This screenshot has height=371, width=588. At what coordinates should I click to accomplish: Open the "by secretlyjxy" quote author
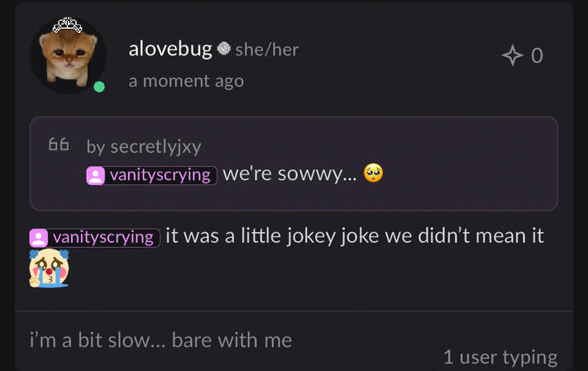coord(144,146)
